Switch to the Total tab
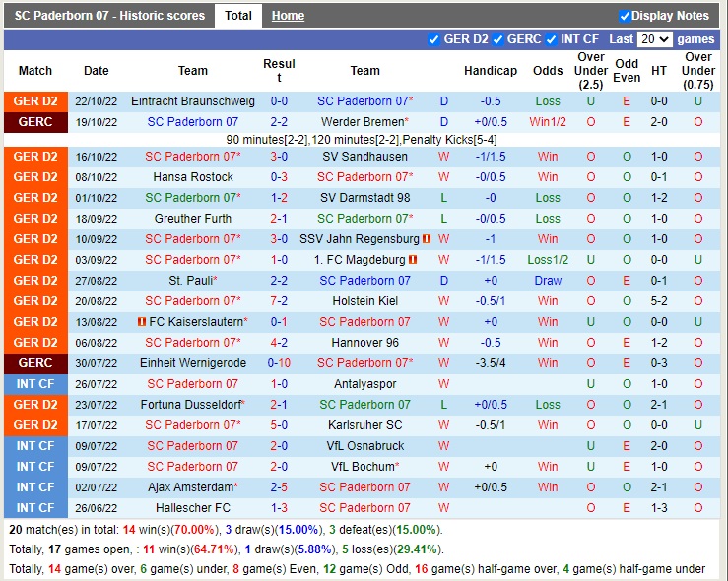The height and width of the screenshot is (581, 728). coord(238,16)
